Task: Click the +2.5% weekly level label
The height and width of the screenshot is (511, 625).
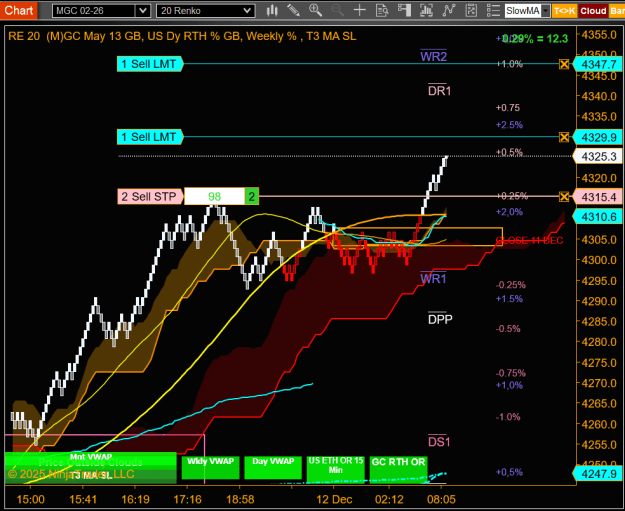Action: click(509, 125)
